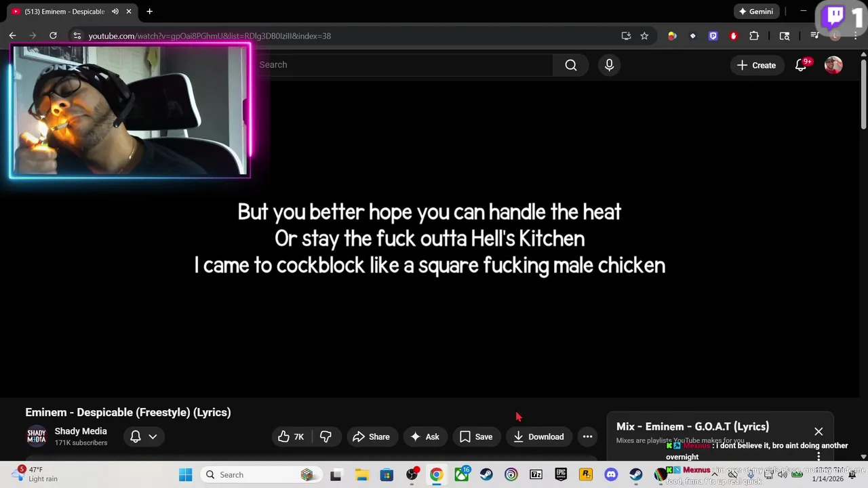Image resolution: width=868 pixels, height=488 pixels.
Task: Open the purple P extension icon
Action: (713, 36)
